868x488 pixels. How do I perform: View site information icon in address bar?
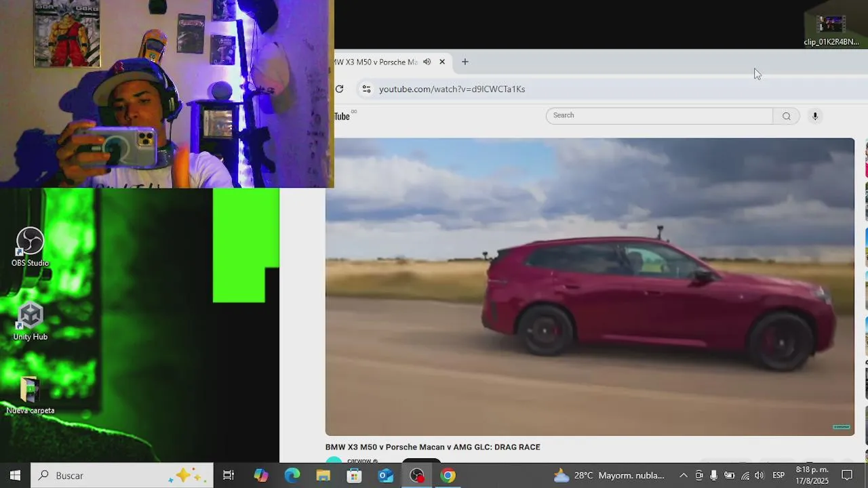[x=366, y=89]
